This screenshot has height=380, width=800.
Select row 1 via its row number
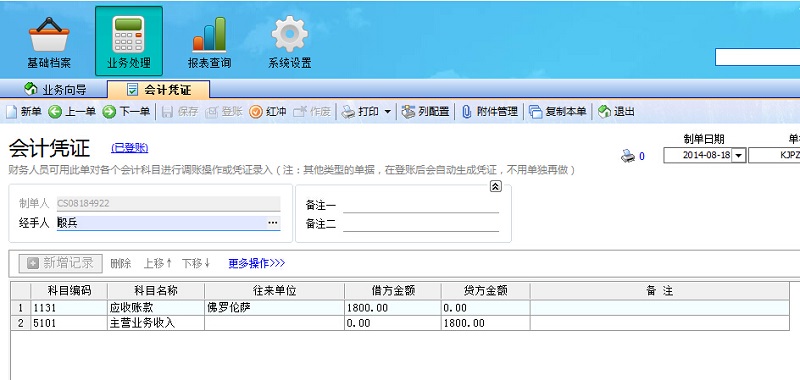click(20, 308)
